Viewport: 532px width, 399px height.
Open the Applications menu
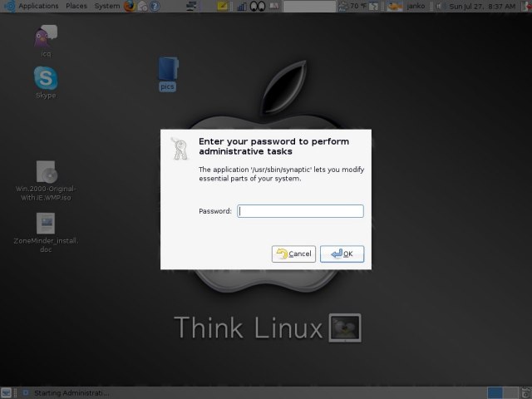[x=38, y=6]
